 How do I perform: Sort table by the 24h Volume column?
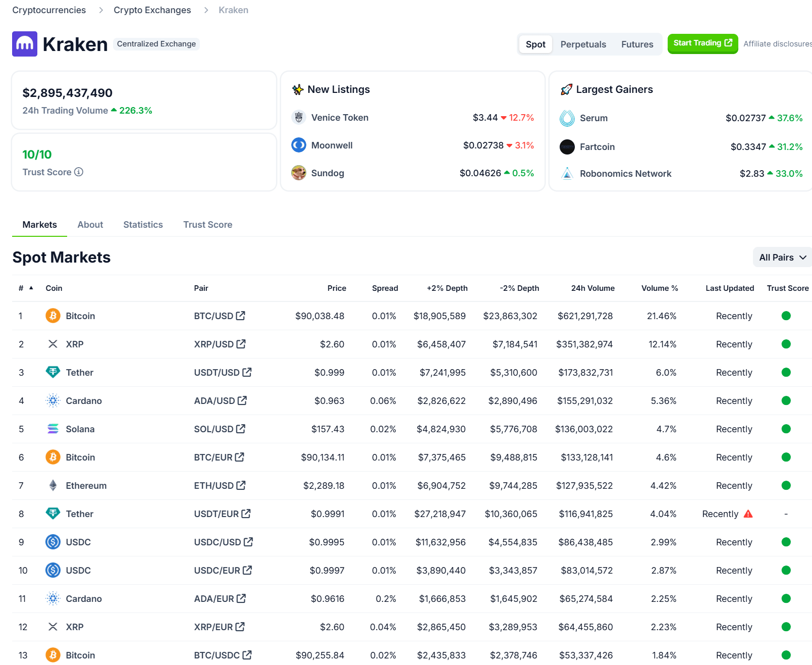coord(593,288)
